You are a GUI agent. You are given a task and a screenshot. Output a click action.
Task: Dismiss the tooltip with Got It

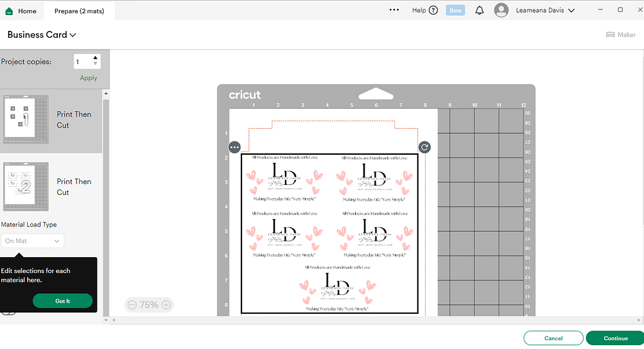(x=62, y=301)
